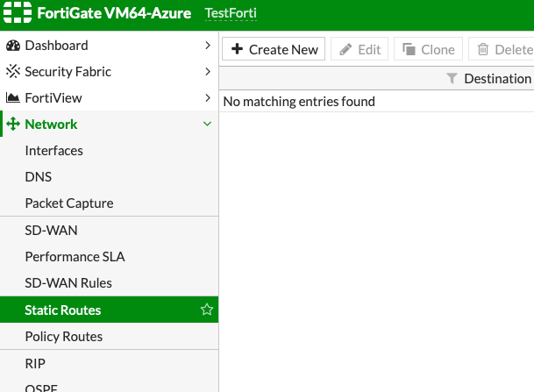Viewport: 534px width, 392px height.
Task: Click the Delete trash icon
Action: pos(483,49)
